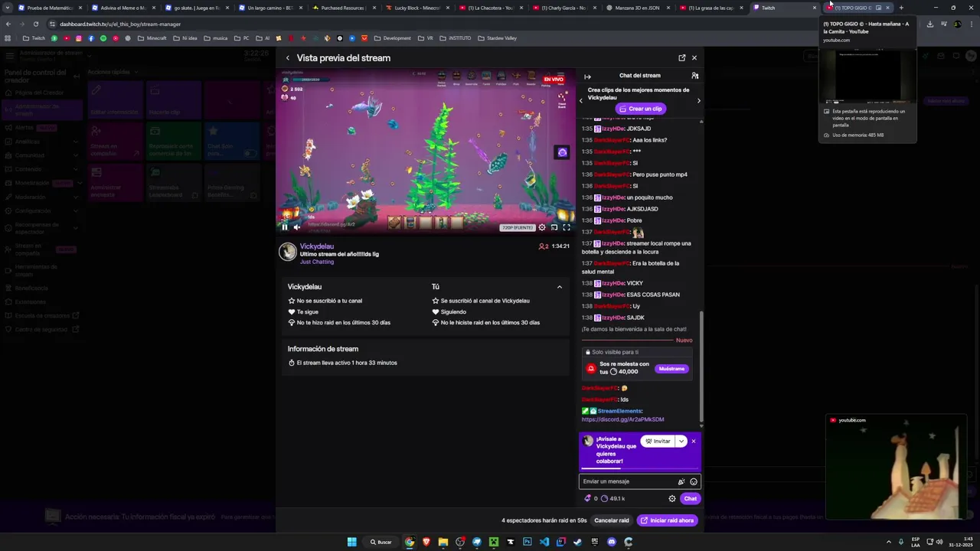This screenshot has height=551, width=980.
Task: Open musica bookmarks folder
Action: tap(216, 38)
